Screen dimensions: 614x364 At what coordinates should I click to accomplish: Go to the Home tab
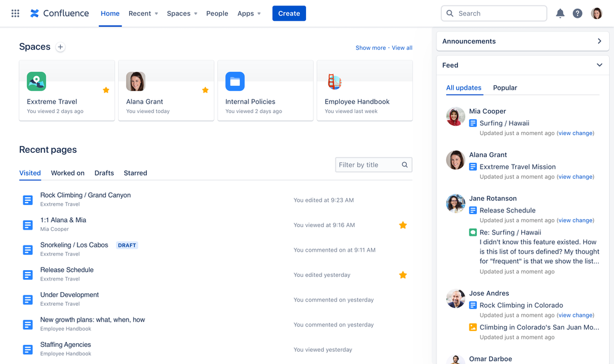(110, 14)
